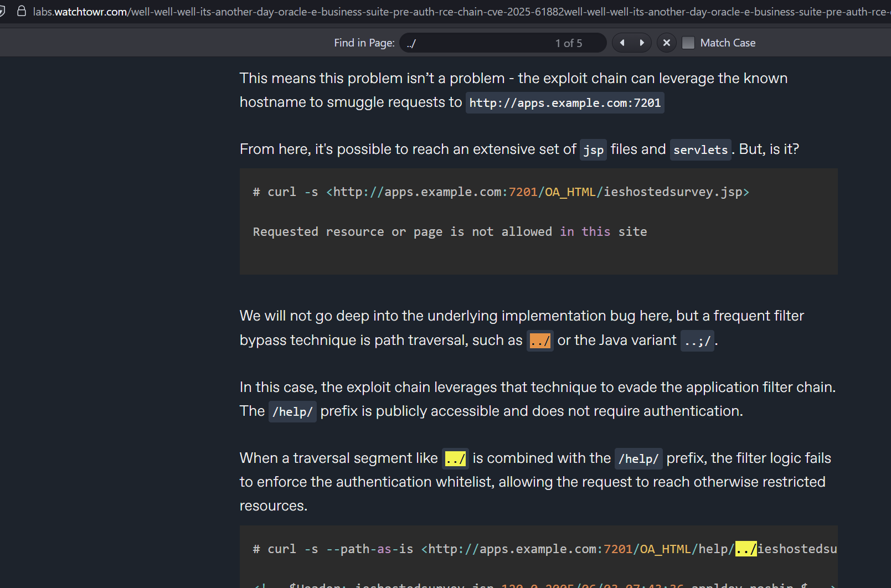Click the shield icon left of the lock
Viewport: 891px width, 588px height.
point(2,11)
